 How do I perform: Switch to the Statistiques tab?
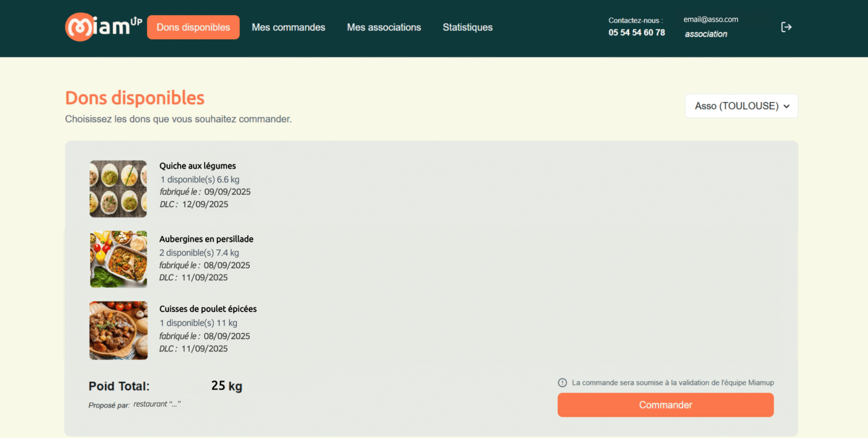click(467, 27)
